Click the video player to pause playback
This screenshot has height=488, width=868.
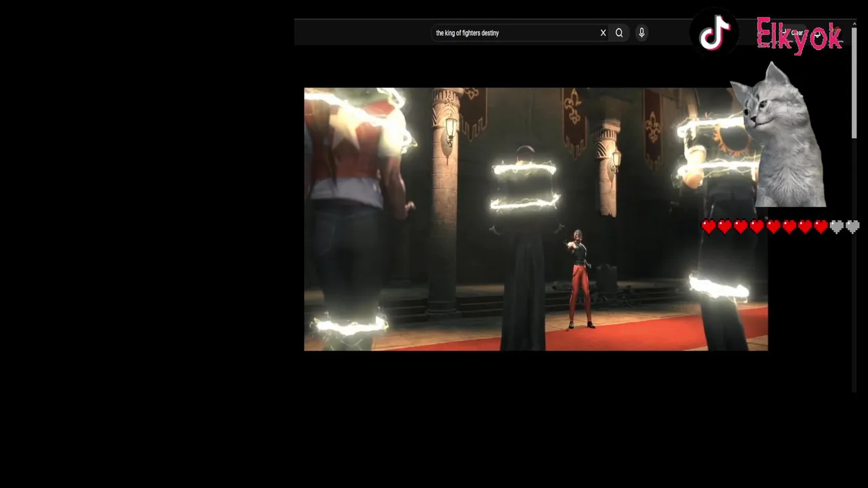(x=536, y=219)
